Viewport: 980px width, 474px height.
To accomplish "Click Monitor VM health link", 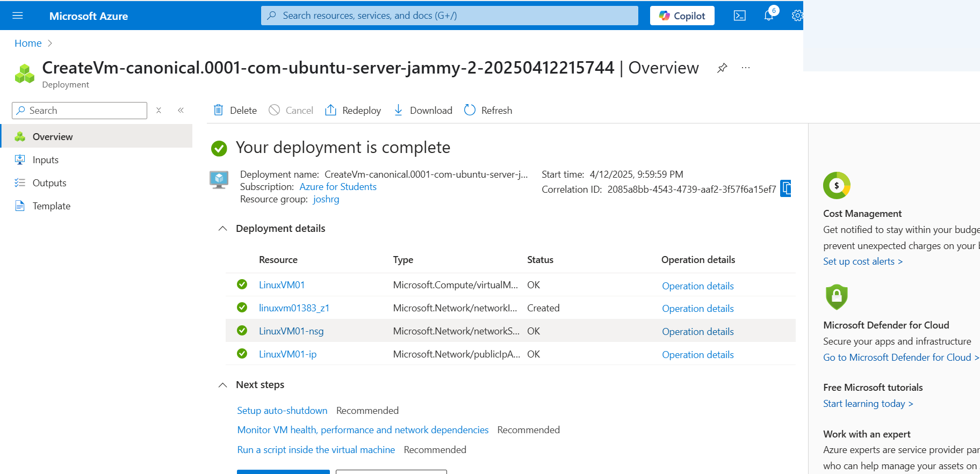I will [363, 430].
